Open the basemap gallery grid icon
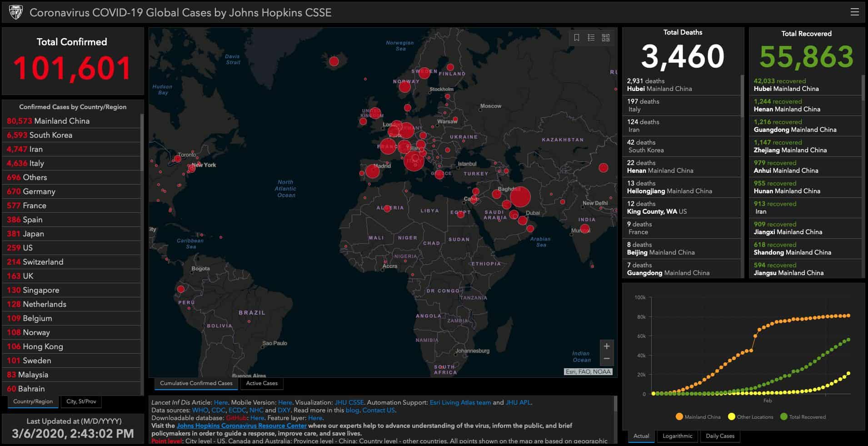 pos(606,38)
